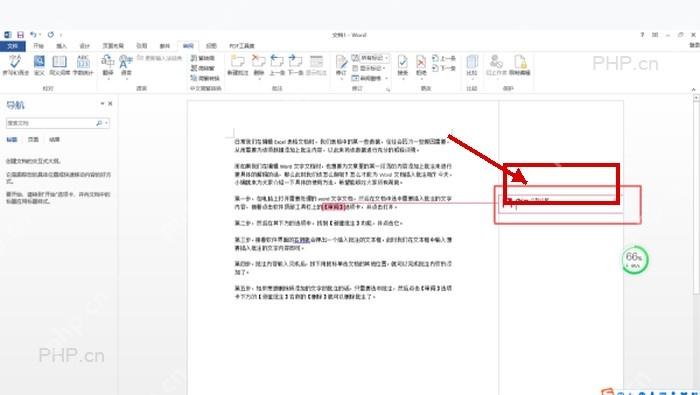Click 繁转简 traditional-to-simplified conversion
700x395 pixels.
click(x=203, y=58)
